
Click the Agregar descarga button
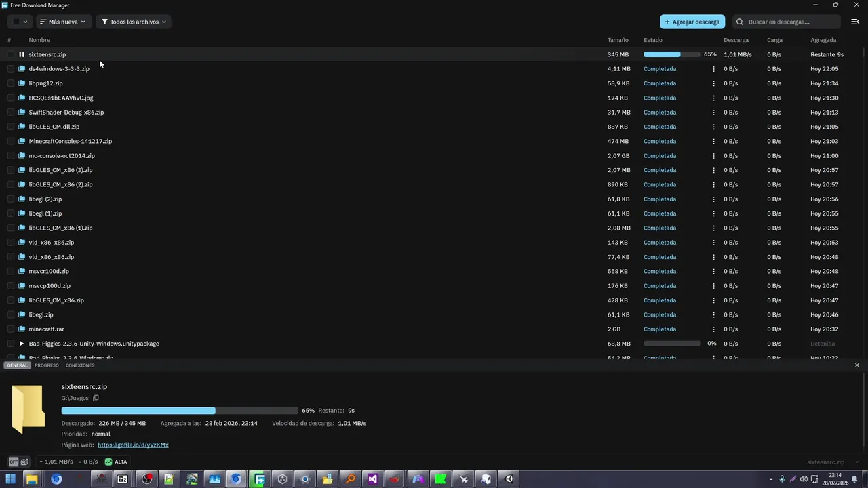click(692, 22)
